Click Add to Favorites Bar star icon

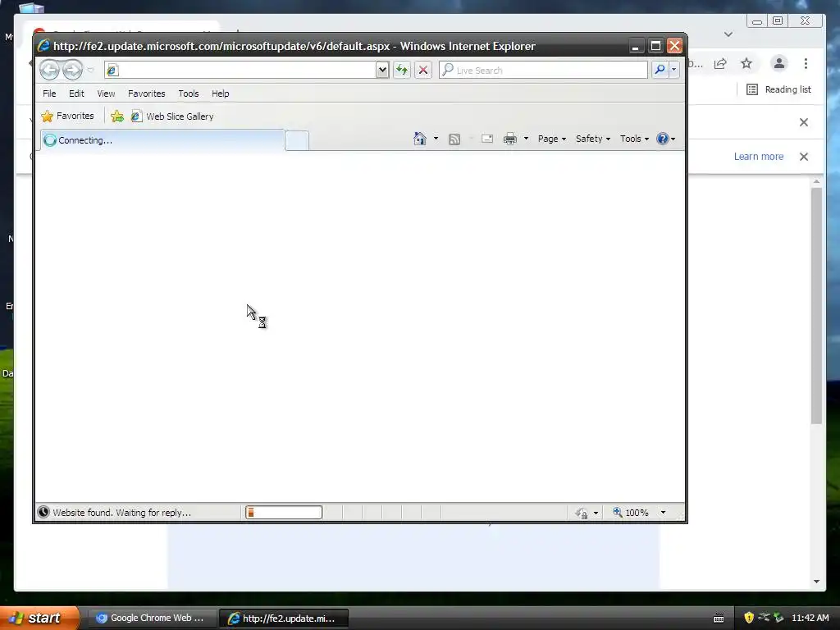[117, 116]
